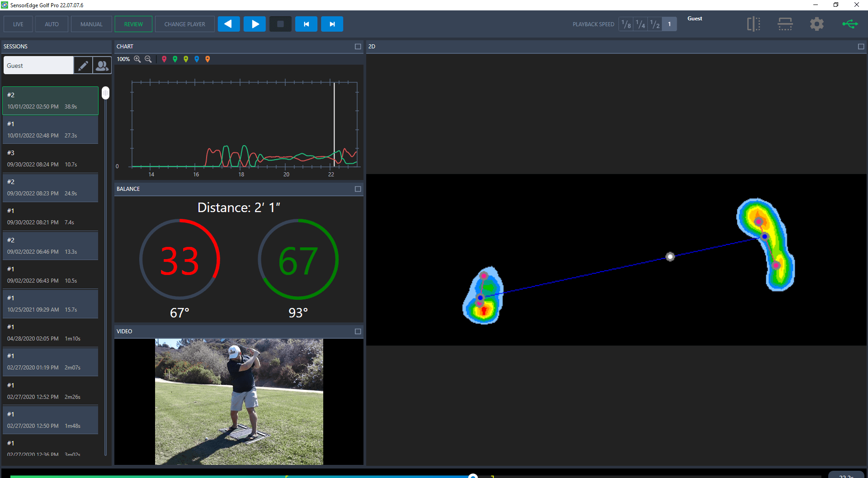Click the CHANGE PLAYER button
The image size is (868, 478).
click(x=184, y=24)
